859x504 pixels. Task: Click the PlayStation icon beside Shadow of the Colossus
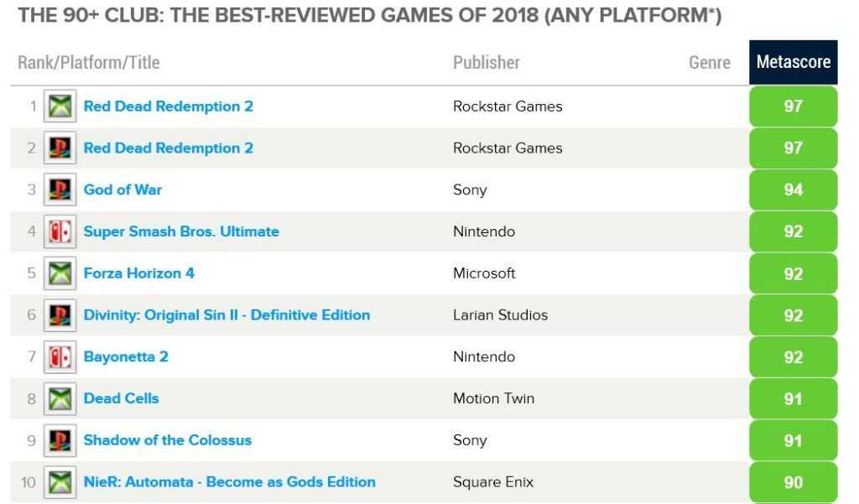pos(60,440)
